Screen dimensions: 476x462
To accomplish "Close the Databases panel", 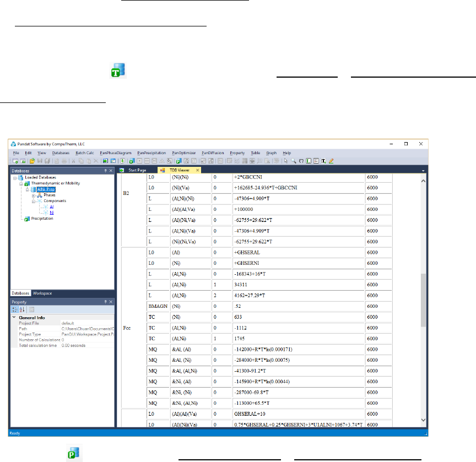I will click(111, 171).
